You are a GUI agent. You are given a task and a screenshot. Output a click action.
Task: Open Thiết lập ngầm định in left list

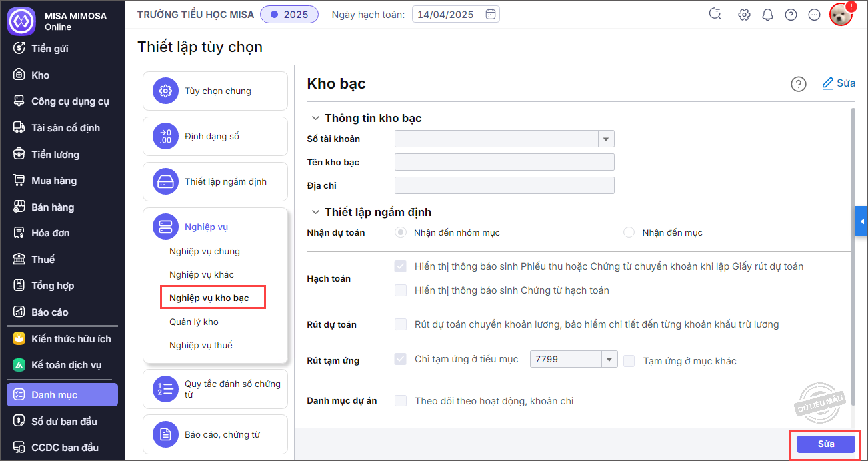point(215,181)
